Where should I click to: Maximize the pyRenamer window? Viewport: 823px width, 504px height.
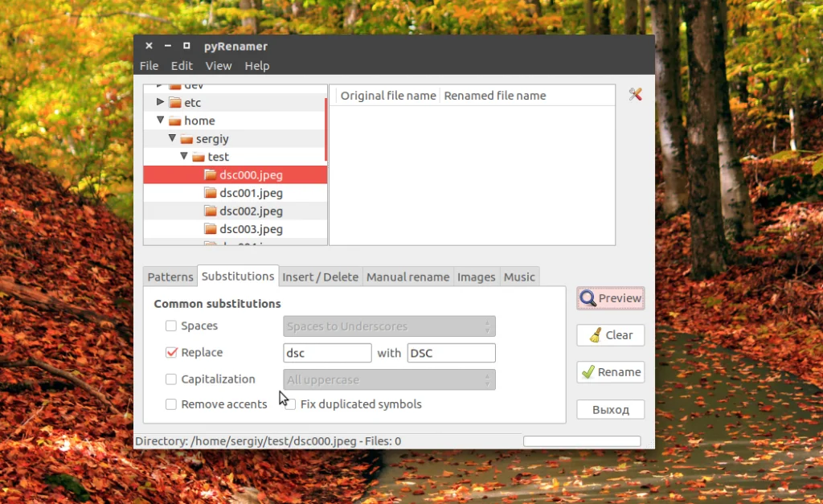tap(186, 46)
